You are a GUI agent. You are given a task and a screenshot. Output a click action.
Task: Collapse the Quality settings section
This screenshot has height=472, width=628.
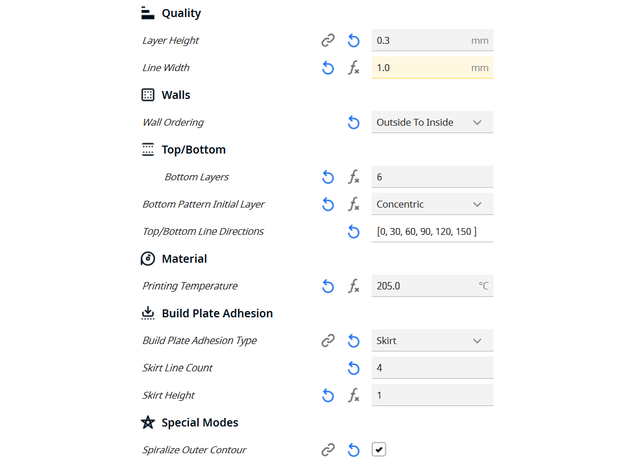[x=180, y=14]
